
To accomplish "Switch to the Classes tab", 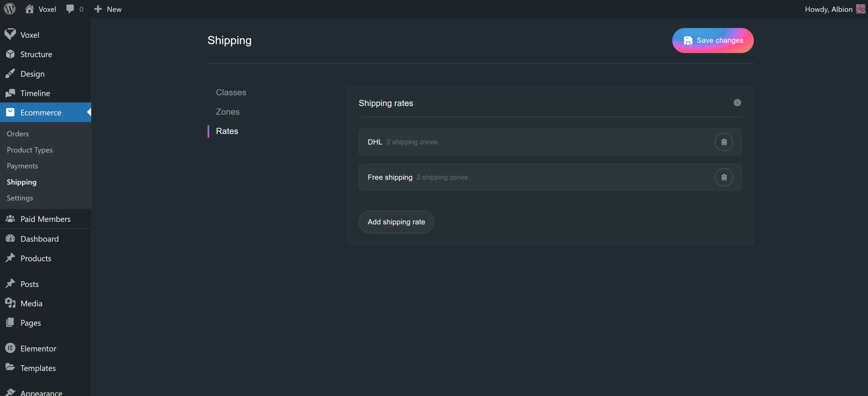I will 231,92.
